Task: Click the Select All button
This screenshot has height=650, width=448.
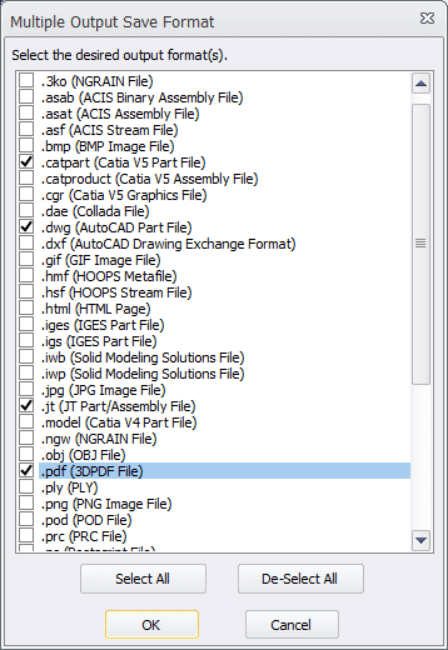Action: coord(143,579)
